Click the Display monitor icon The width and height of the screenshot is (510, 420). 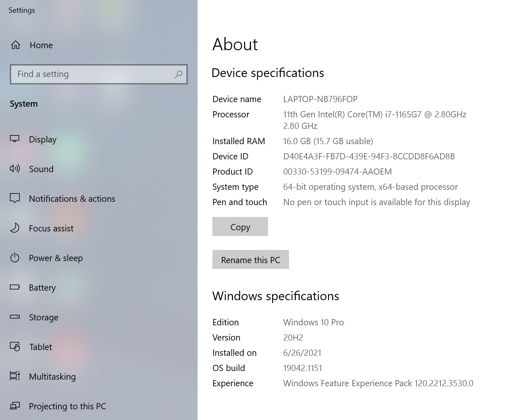(x=15, y=139)
